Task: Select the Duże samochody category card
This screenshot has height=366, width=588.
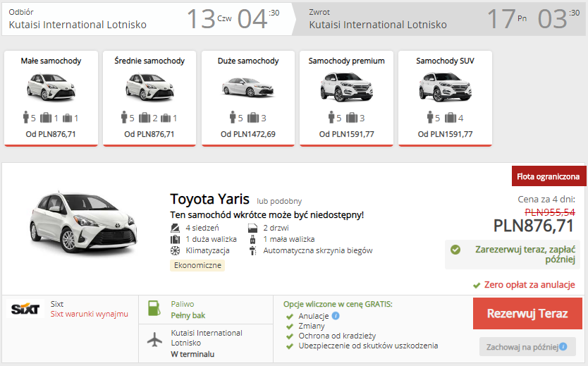Action: point(248,98)
